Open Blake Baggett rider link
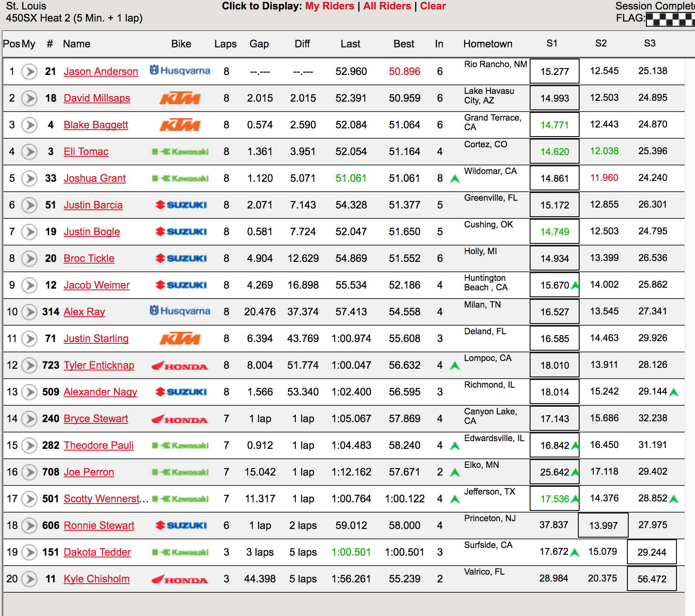The height and width of the screenshot is (616, 695). [96, 125]
